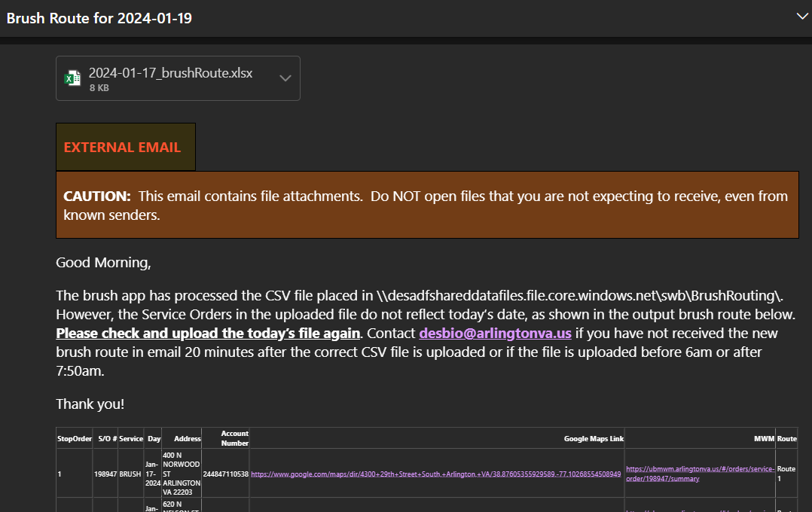The image size is (812, 512).
Task: Click the Address column header
Action: click(x=187, y=438)
